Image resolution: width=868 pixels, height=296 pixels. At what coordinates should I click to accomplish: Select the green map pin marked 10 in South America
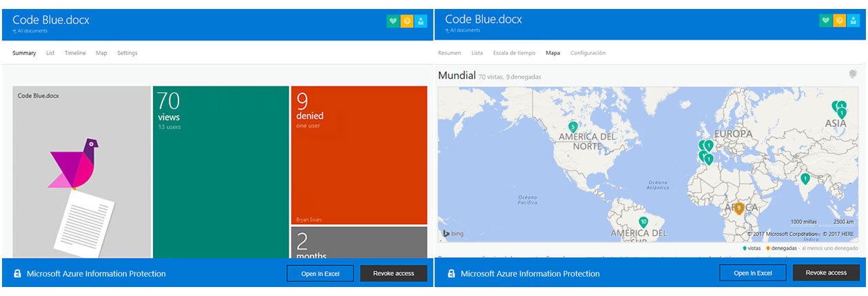tap(643, 222)
